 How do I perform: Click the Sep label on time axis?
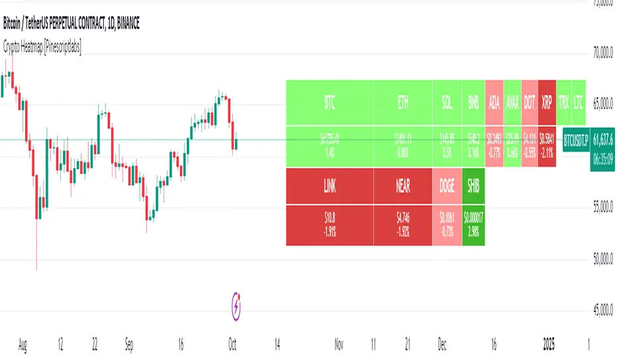point(130,345)
